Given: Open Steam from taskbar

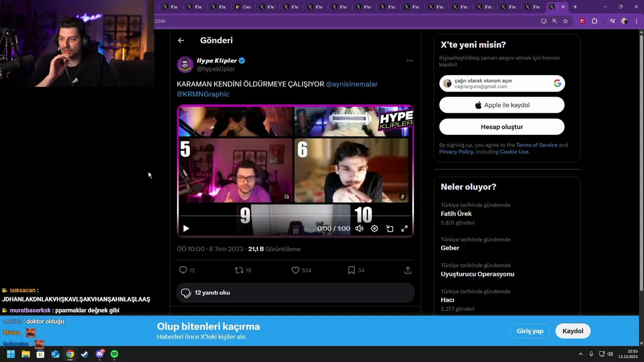Looking at the screenshot, I should (x=85, y=354).
